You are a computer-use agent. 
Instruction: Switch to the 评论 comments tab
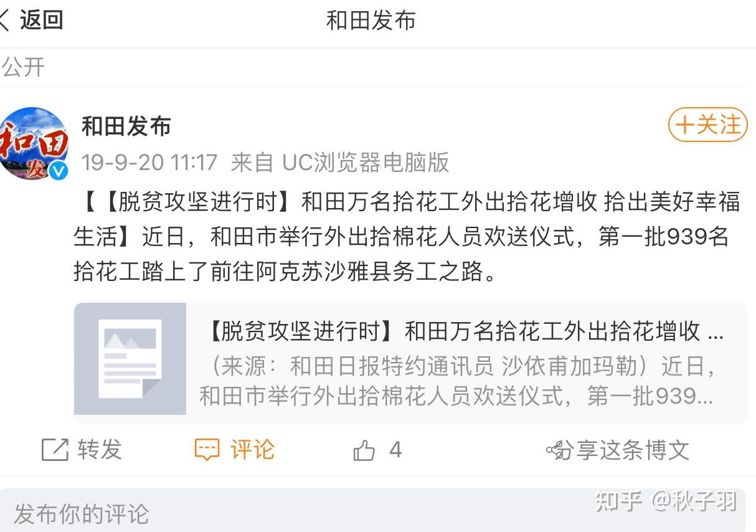point(252,450)
